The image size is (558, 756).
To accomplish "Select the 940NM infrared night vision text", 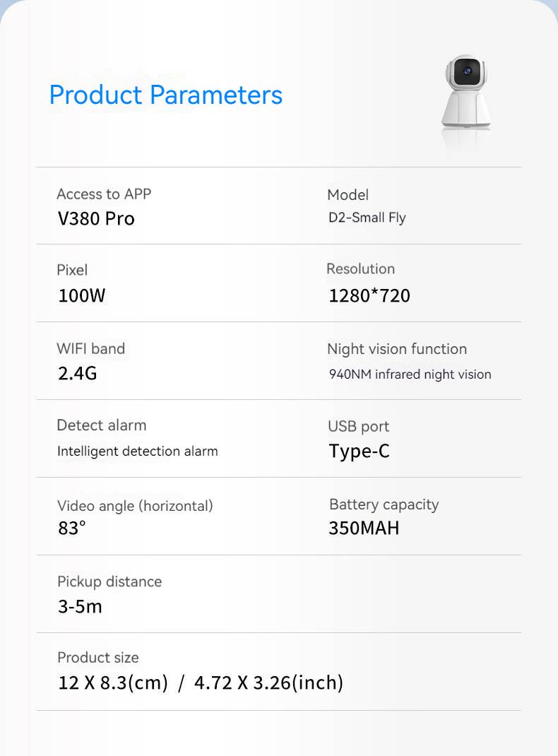I will pos(410,374).
